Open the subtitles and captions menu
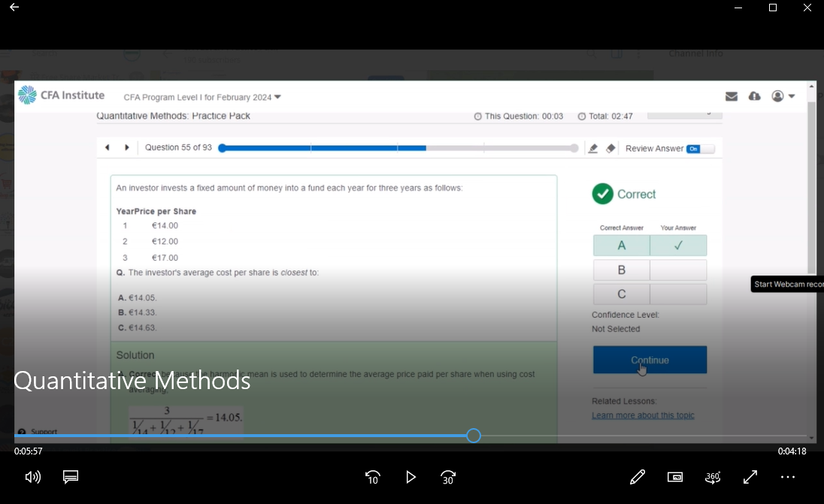The image size is (824, 504). coord(71,477)
